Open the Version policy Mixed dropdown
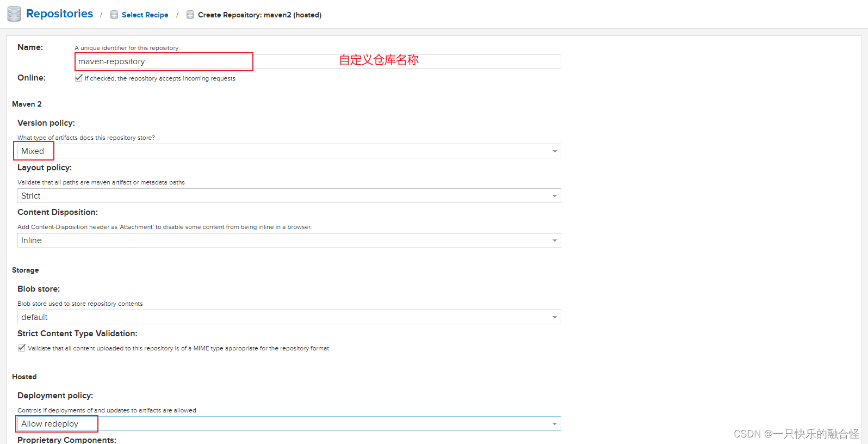868x444 pixels. pyautogui.click(x=289, y=151)
